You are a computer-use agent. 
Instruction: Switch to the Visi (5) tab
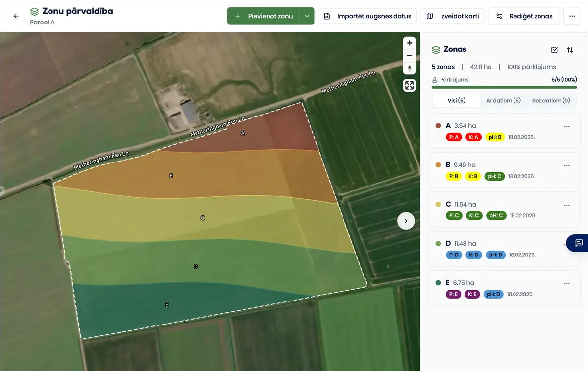click(x=456, y=101)
